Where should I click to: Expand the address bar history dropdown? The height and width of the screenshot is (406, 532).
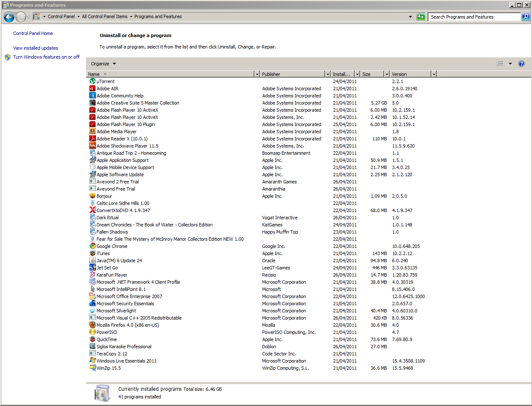click(x=411, y=17)
